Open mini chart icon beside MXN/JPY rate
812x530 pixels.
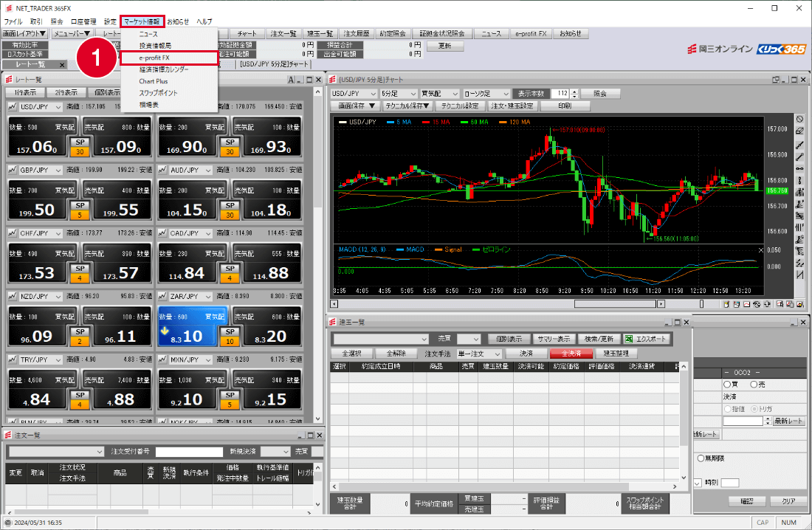click(162, 359)
